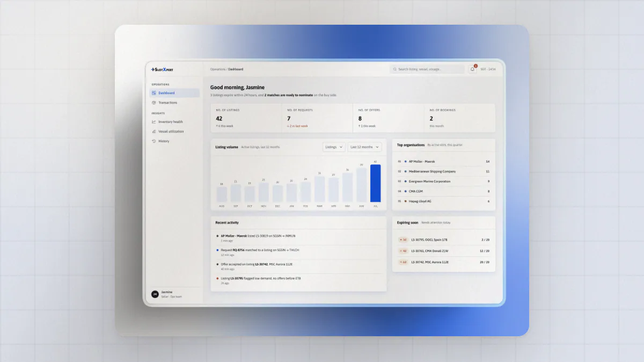Select the AUG bar in Listing volume chart

[x=222, y=194]
